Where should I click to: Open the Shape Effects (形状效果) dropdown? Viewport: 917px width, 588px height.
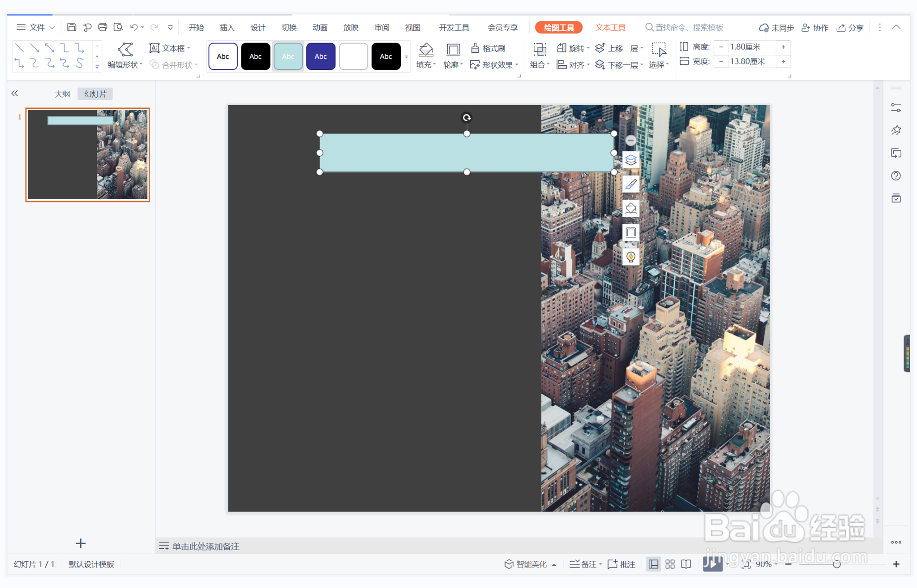click(494, 65)
